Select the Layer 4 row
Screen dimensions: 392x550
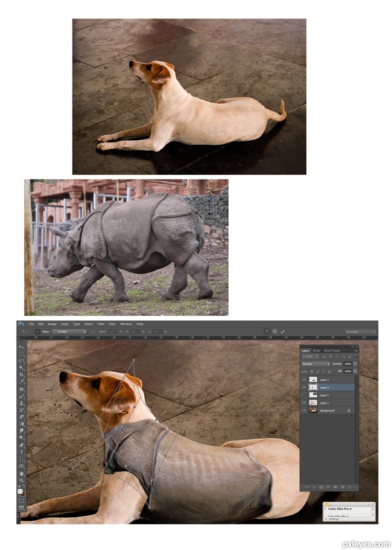point(327,387)
